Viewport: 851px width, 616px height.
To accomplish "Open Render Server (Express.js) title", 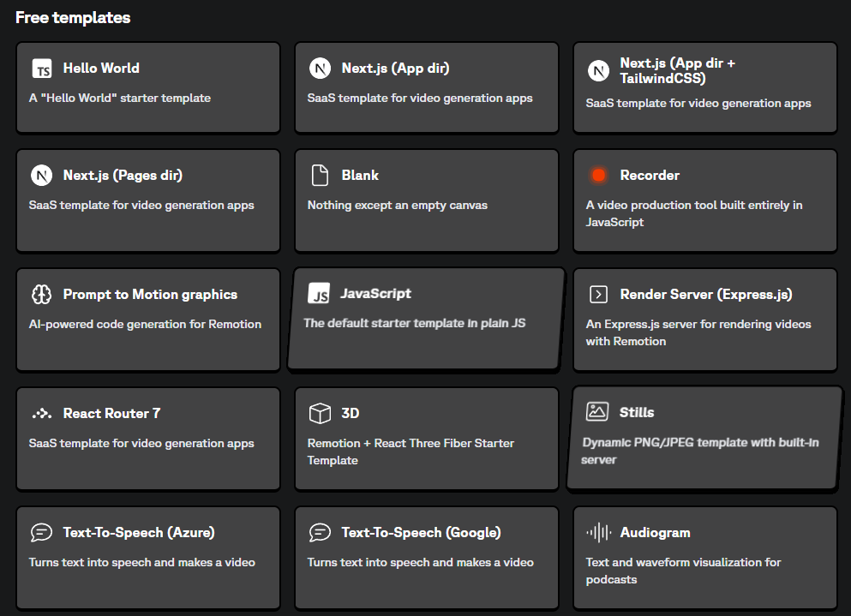I will pyautogui.click(x=706, y=294).
